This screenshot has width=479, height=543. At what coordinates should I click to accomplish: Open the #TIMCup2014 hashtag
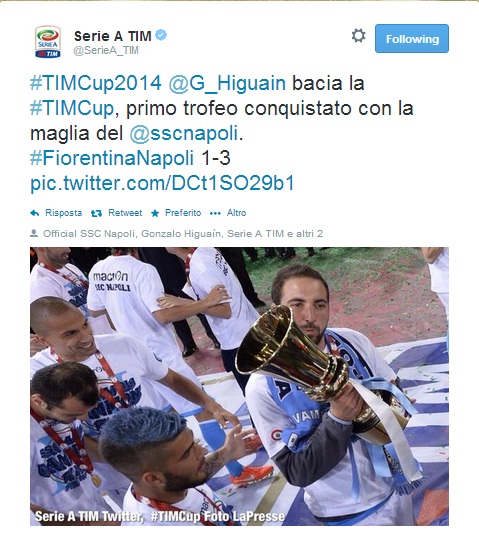click(x=96, y=83)
